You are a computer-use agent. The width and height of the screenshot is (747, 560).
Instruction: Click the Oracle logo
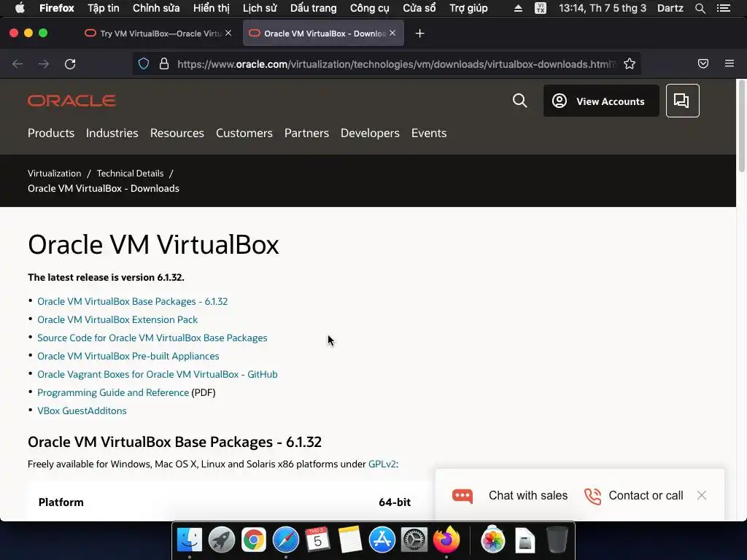(x=71, y=101)
